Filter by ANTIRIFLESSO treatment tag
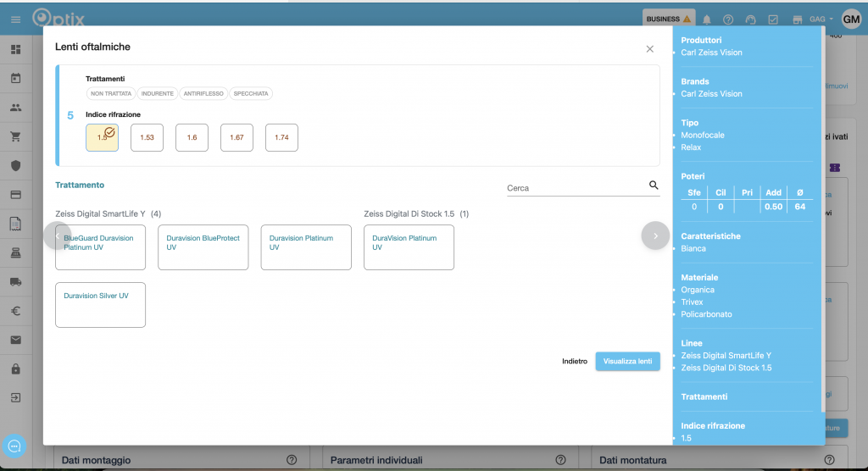This screenshot has height=471, width=868. [203, 93]
